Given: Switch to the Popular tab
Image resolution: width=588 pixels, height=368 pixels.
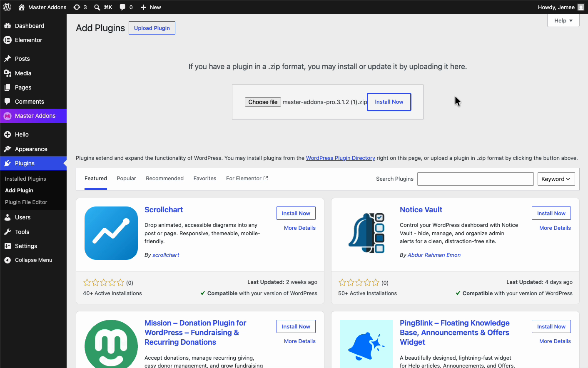Looking at the screenshot, I should 126,178.
